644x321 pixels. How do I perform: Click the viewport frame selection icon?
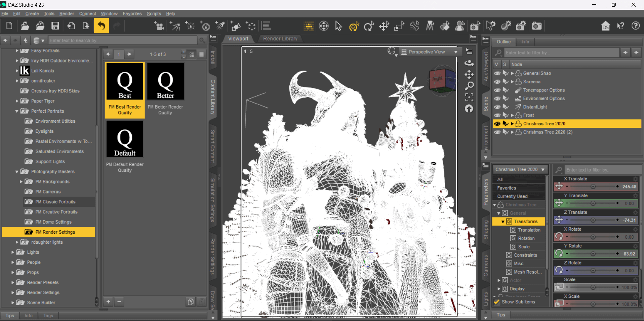point(469,97)
